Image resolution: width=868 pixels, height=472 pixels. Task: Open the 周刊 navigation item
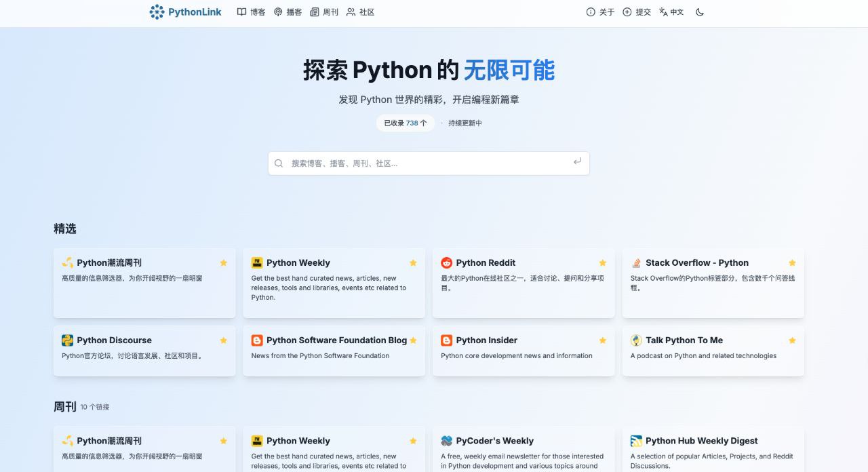(x=324, y=12)
